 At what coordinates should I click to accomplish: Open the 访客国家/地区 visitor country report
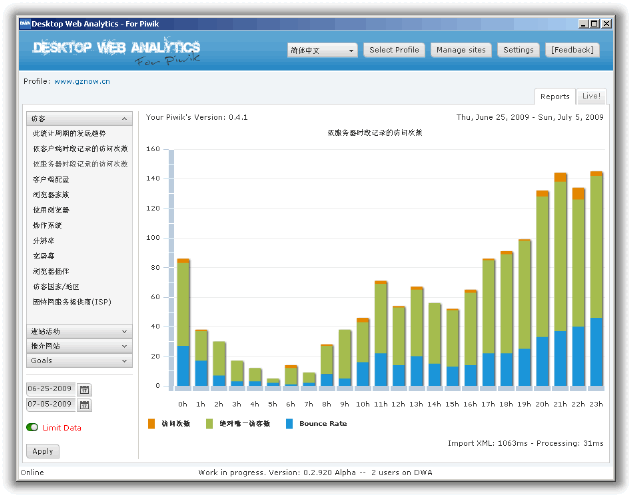pyautogui.click(x=56, y=286)
